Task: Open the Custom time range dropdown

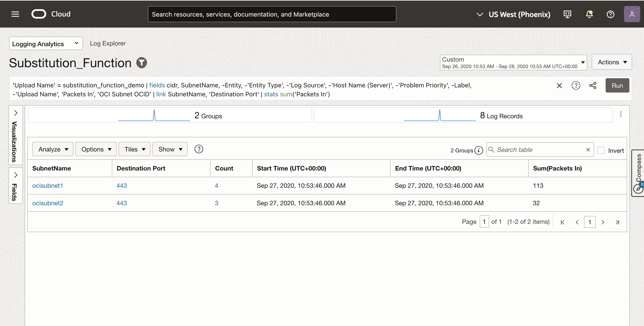Action: pyautogui.click(x=513, y=63)
